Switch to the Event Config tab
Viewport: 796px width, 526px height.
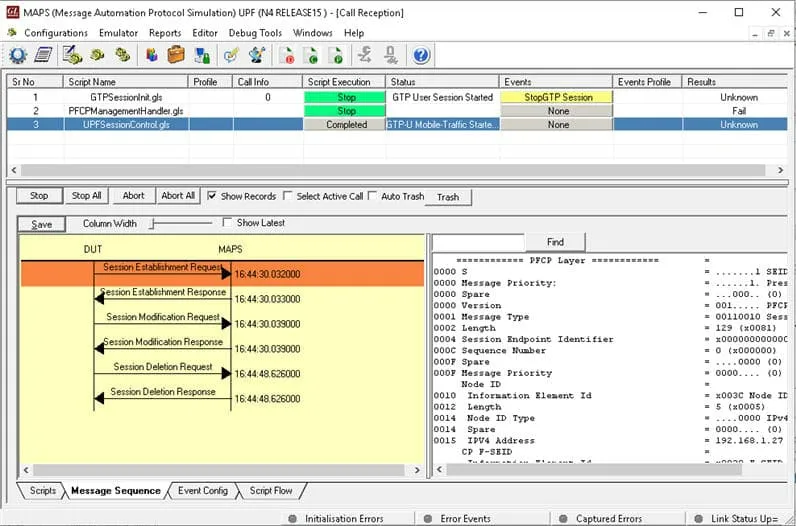point(203,490)
